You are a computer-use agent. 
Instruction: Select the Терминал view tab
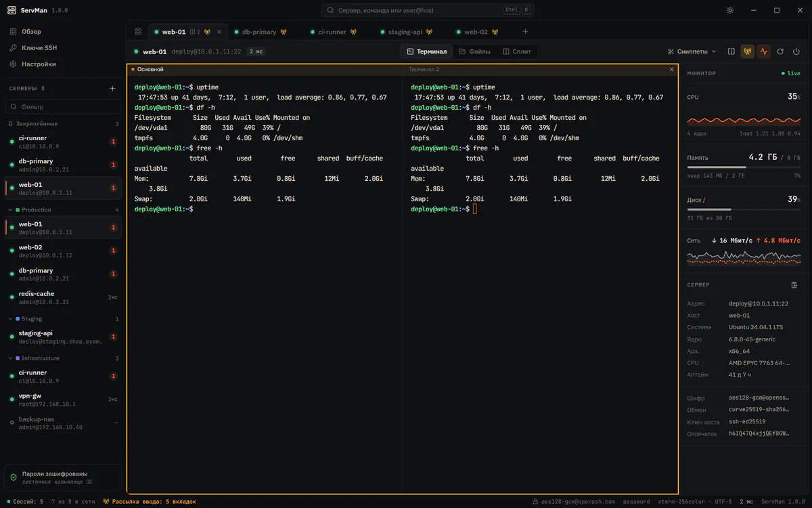pos(426,51)
